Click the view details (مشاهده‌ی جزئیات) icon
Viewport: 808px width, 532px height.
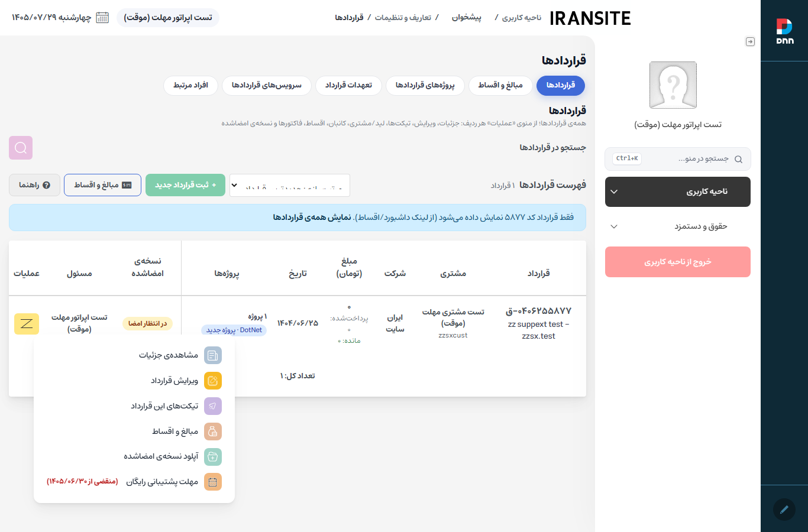(213, 355)
